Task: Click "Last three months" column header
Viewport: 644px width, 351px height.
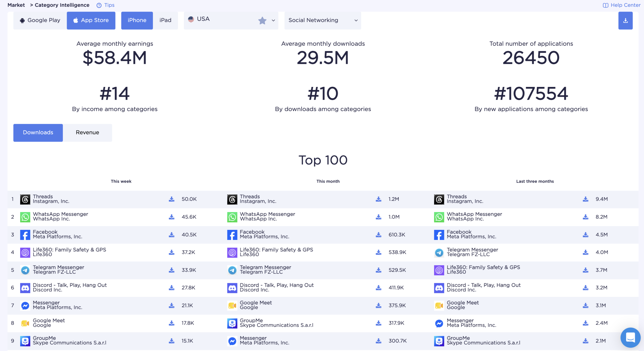Action: click(535, 181)
